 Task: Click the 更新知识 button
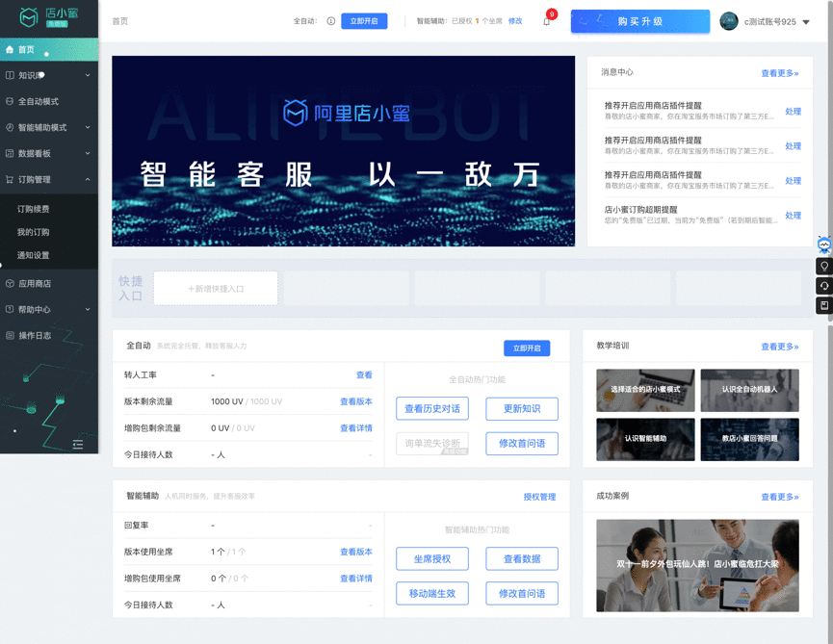tap(522, 409)
